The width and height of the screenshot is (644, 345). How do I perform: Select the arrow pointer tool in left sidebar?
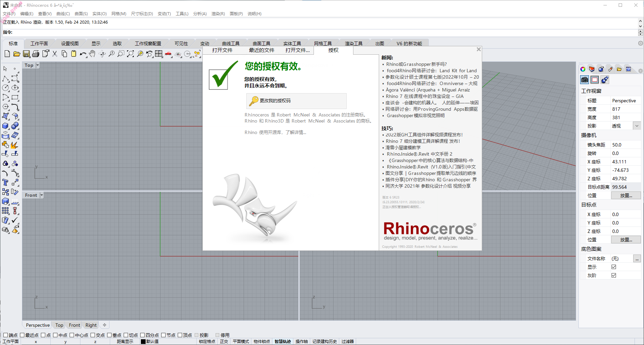(x=5, y=69)
